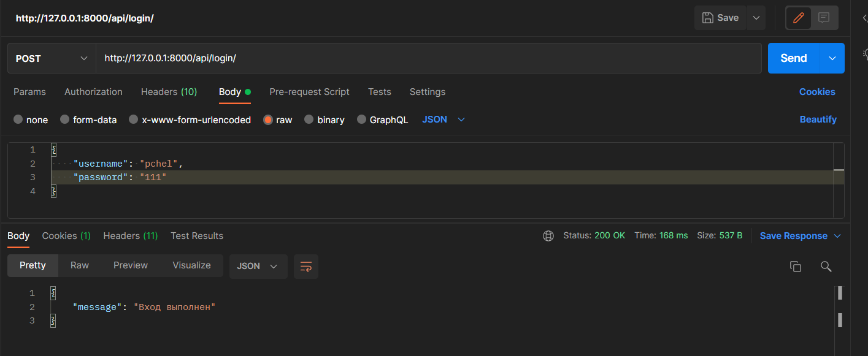Click the Beautify link

pos(818,119)
